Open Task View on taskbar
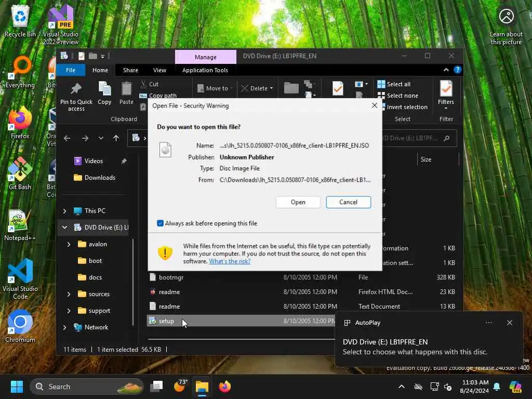 [x=157, y=387]
